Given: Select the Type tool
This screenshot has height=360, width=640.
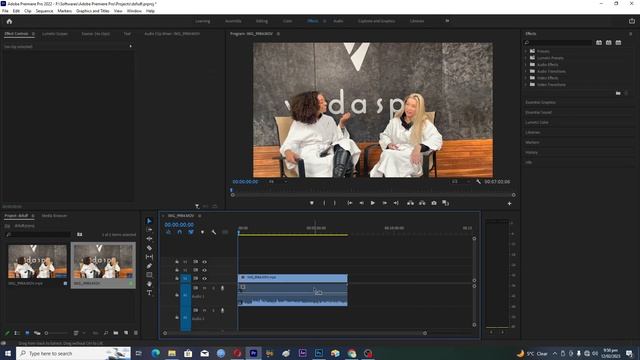Looking at the screenshot, I should pos(149,293).
